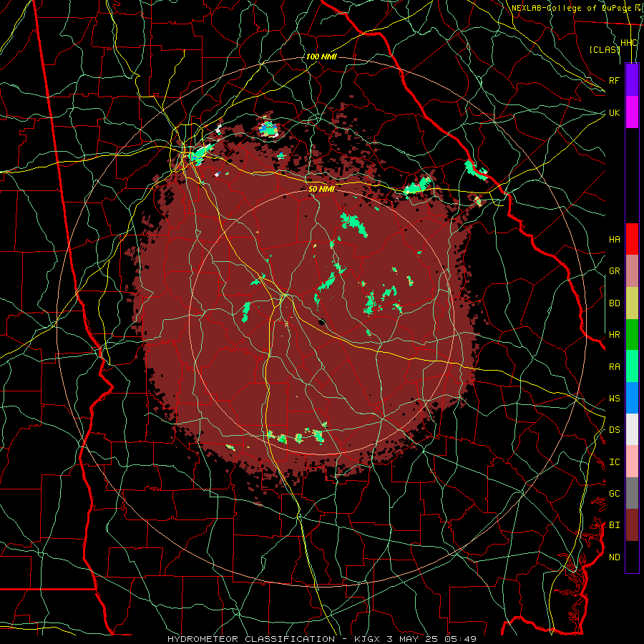Select the BD yellow legend swatch
The height and width of the screenshot is (644, 644).
pyautogui.click(x=632, y=303)
